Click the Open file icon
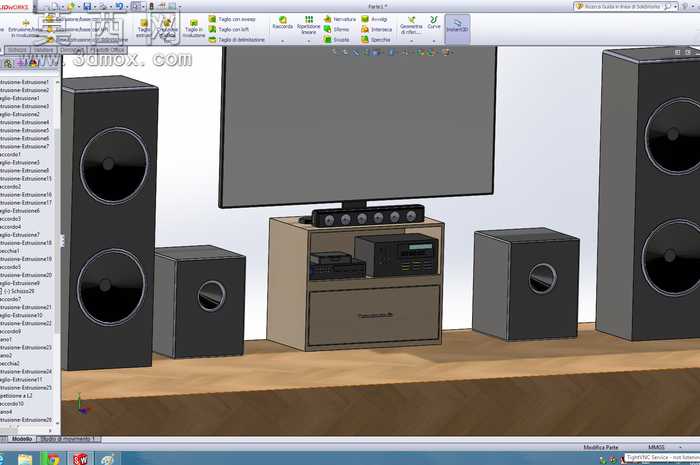 (x=71, y=6)
